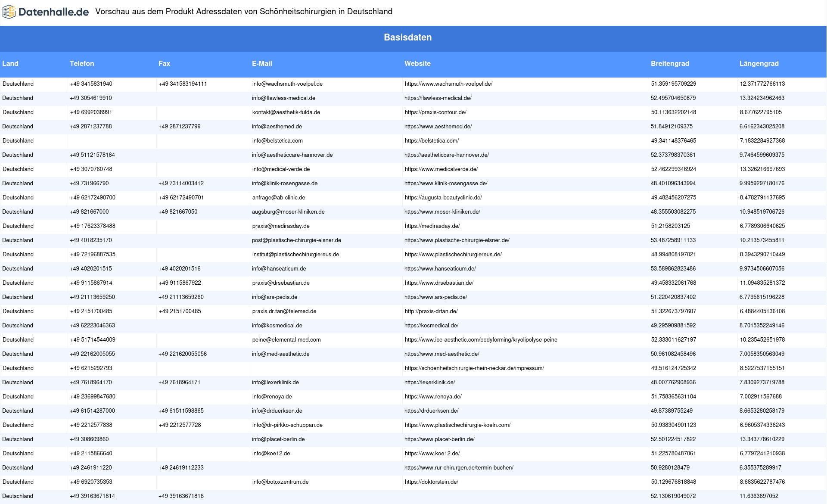Select phone +49 61514287000
827x504 pixels.
(92, 411)
